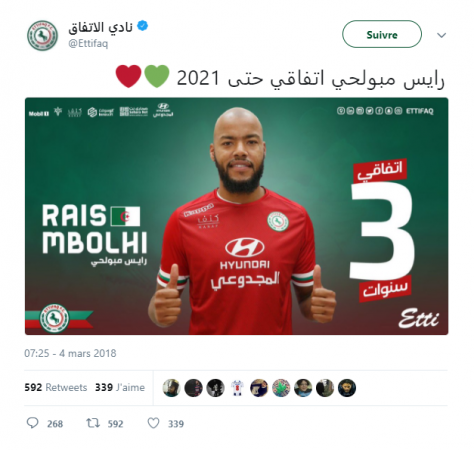474x450 pixels.
Task: Click the 339 count beside heart icon
Action: [176, 424]
